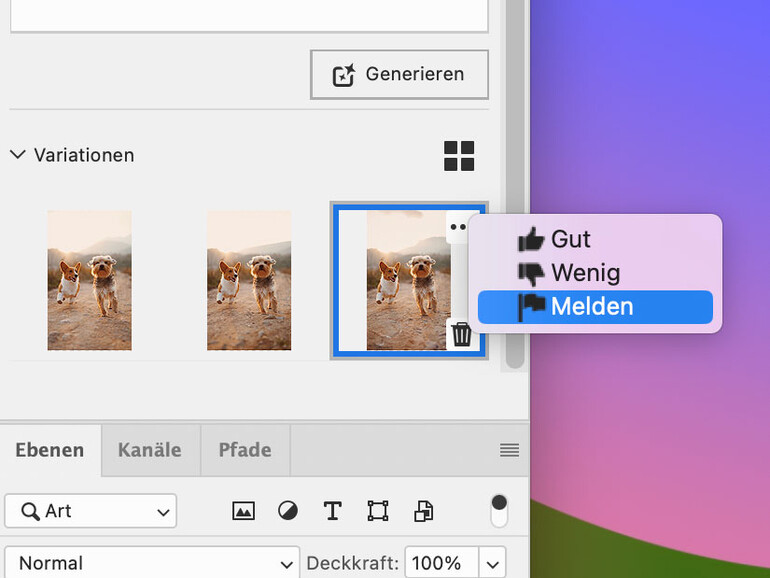Filter layers by type layers icon
770x578 pixels.
pyautogui.click(x=333, y=511)
